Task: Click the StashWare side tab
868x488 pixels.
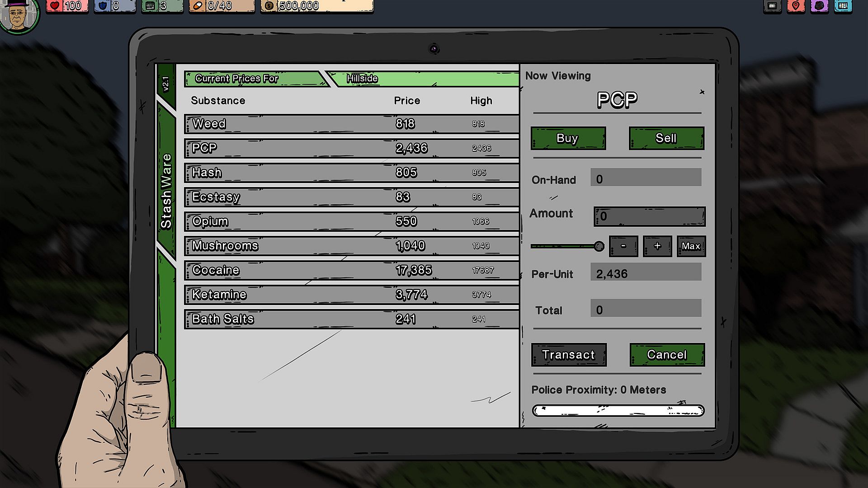Action: click(x=166, y=191)
